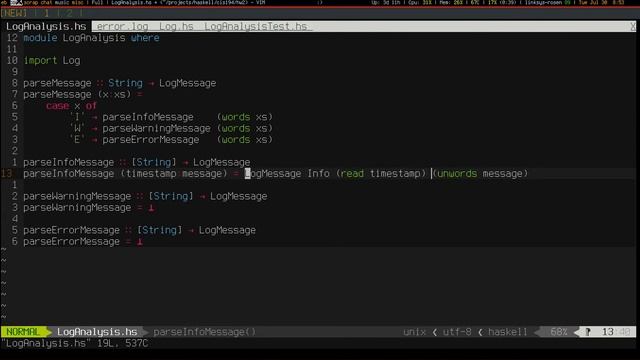This screenshot has height=360, width=640.
Task: Click '(unwords message)' expression
Action: 480,173
